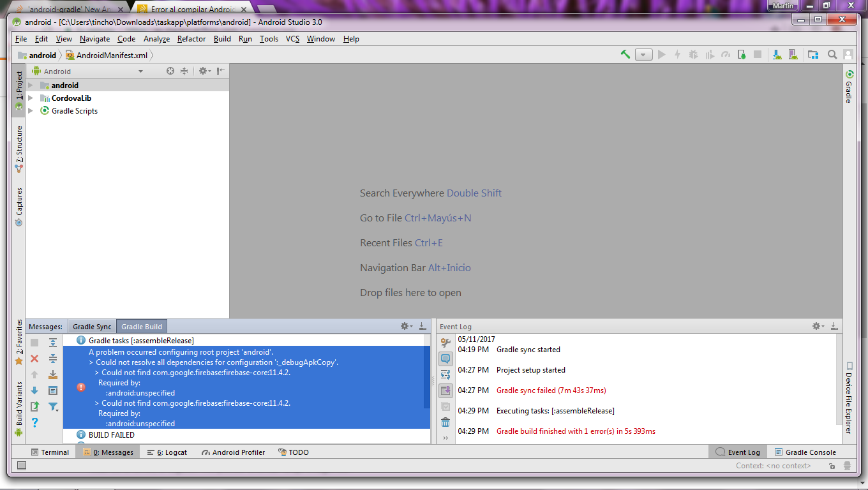
Task: Open the 7: Structure side tab
Action: (x=19, y=149)
